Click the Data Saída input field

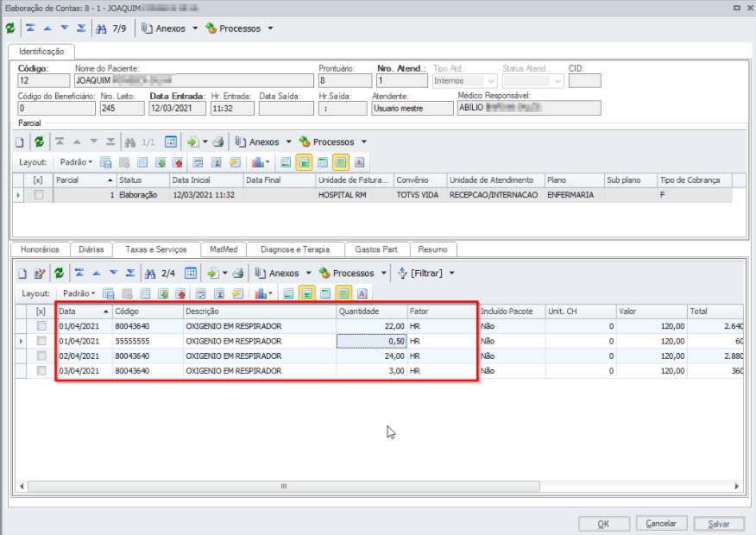[x=286, y=109]
